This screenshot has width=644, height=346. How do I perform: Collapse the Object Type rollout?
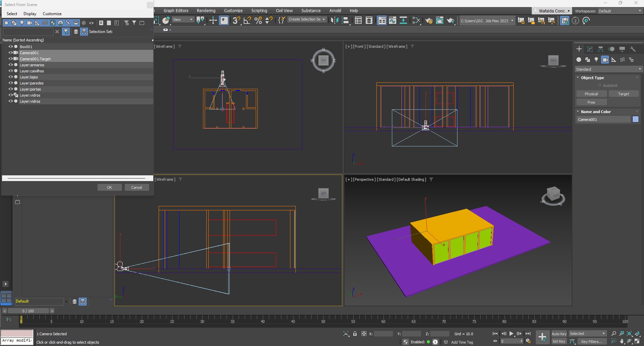tap(592, 78)
